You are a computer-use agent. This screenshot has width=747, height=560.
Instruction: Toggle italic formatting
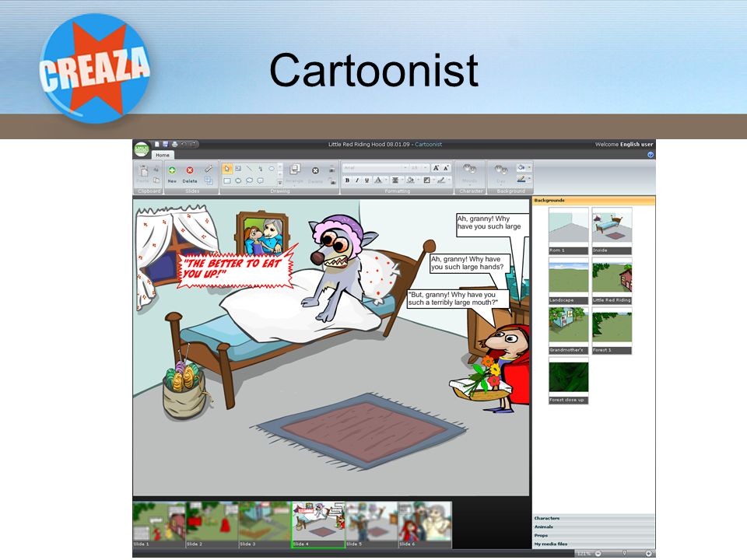click(x=357, y=180)
